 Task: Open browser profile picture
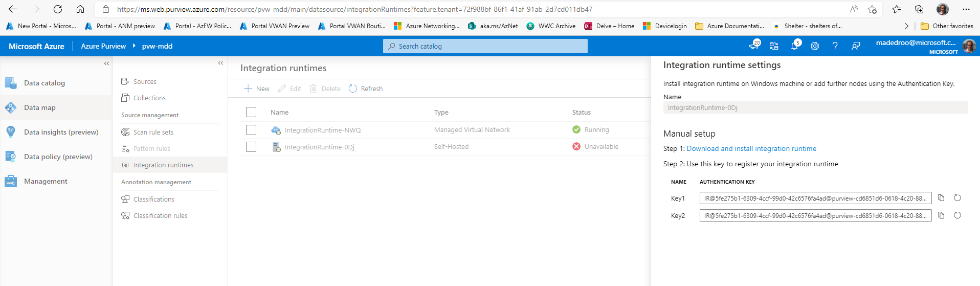tap(943, 9)
